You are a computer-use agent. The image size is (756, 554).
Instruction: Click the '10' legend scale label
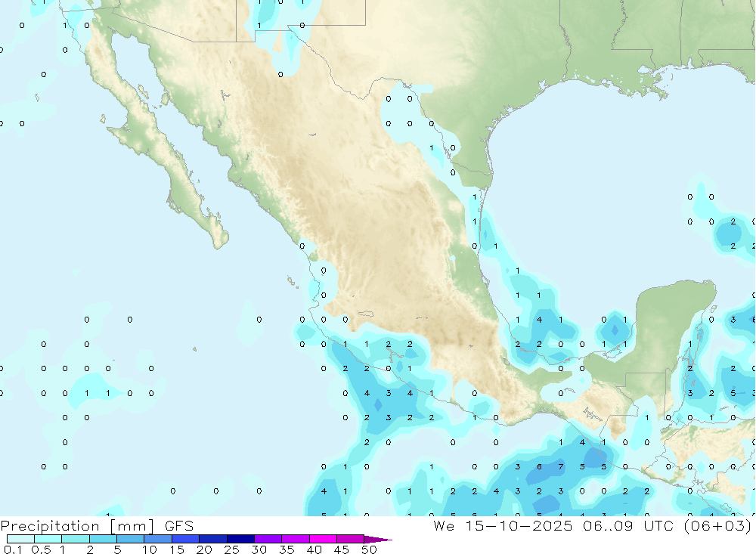click(150, 549)
